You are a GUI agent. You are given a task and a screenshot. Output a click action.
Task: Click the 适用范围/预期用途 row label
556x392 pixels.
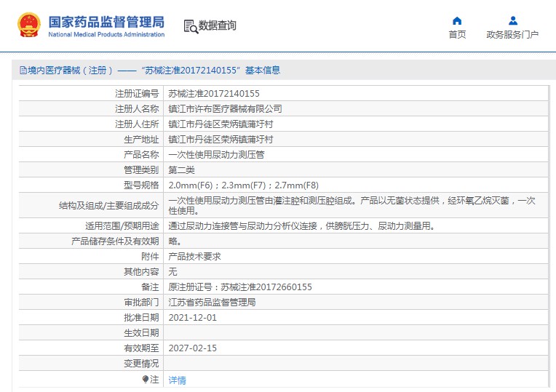tap(122, 225)
